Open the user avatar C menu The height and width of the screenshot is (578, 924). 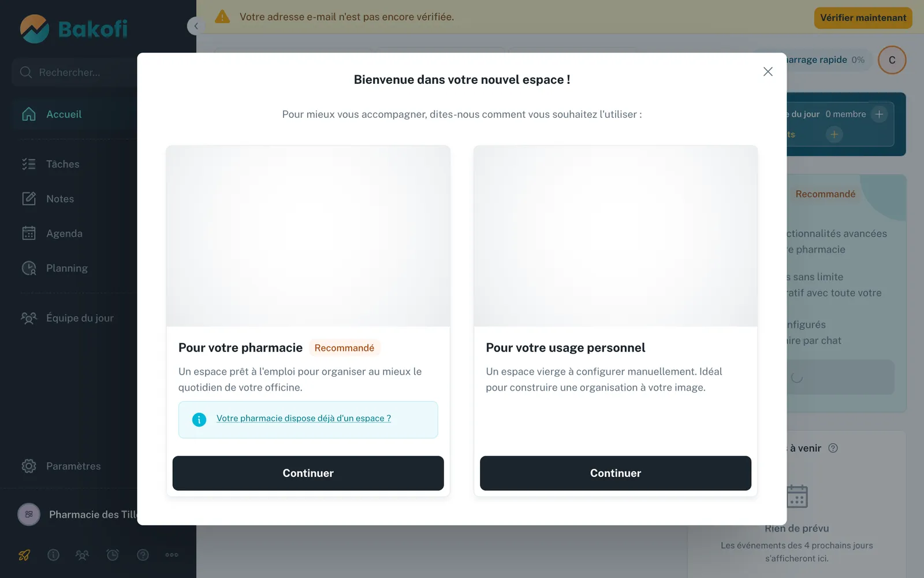coord(892,60)
